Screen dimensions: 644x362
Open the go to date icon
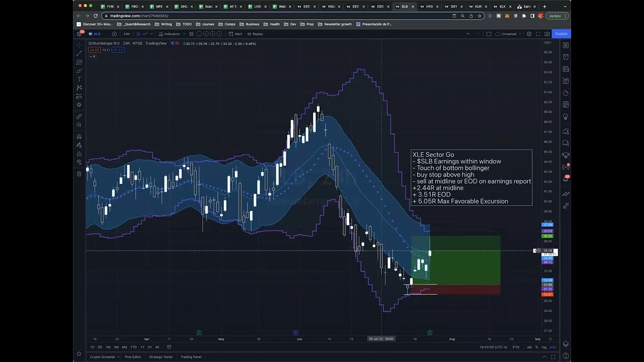(x=169, y=347)
